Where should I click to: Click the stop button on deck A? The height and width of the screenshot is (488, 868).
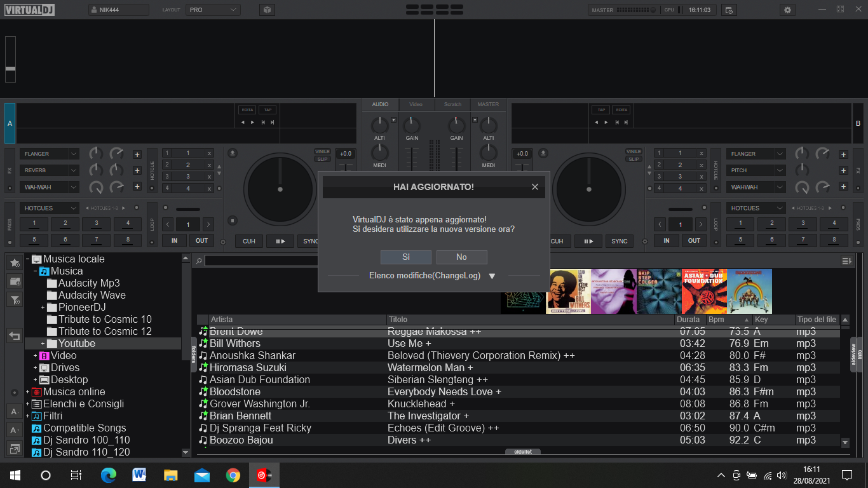(233, 220)
